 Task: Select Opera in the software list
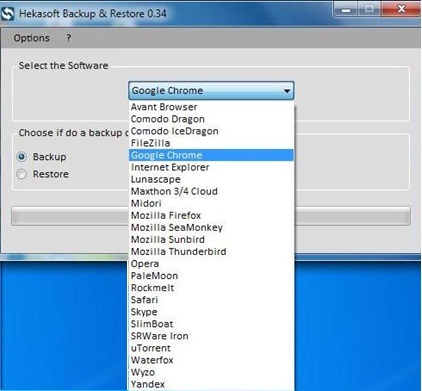(x=211, y=264)
